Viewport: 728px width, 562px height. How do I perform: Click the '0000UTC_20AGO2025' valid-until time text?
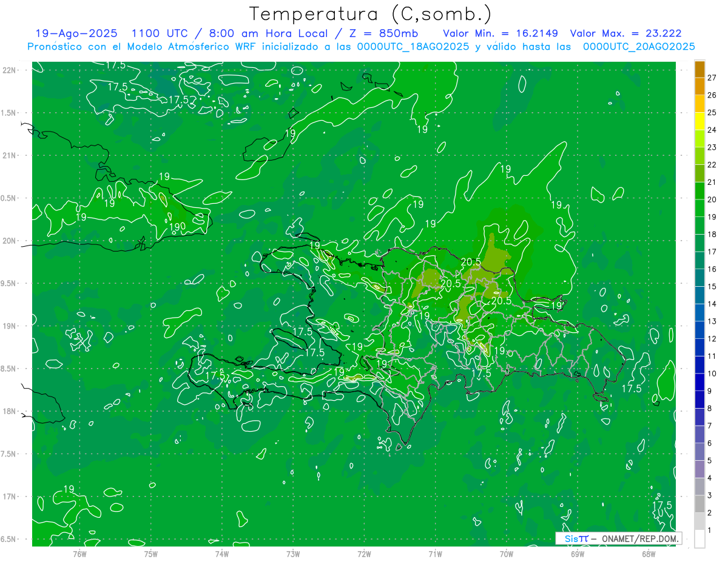tap(639, 47)
